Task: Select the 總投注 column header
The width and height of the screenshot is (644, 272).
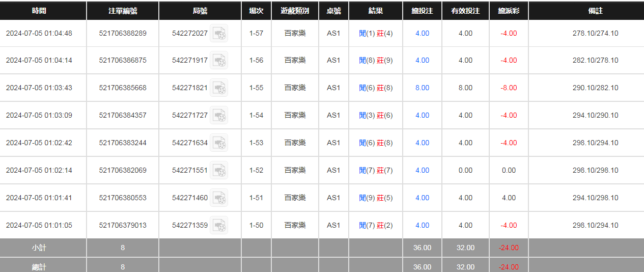Action: [x=422, y=11]
